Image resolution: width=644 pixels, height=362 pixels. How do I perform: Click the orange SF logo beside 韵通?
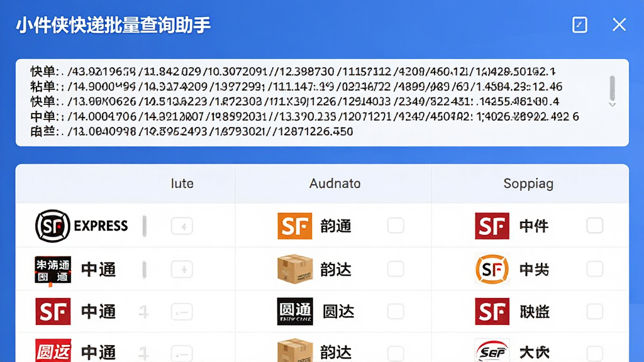[x=294, y=226]
